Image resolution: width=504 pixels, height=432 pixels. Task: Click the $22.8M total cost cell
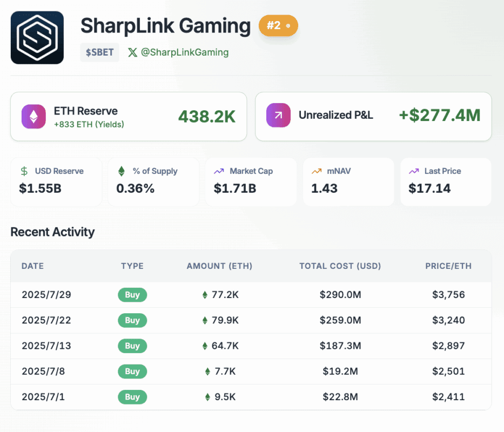[340, 397]
